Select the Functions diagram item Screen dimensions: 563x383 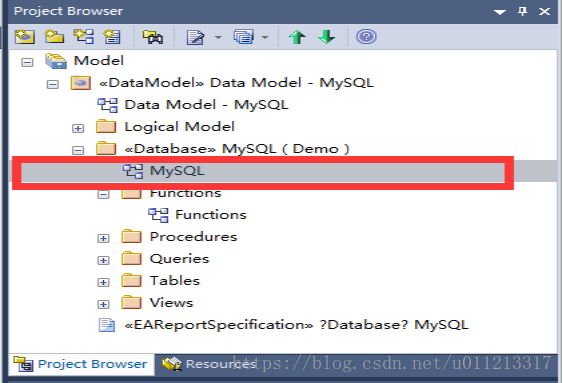pyautogui.click(x=211, y=215)
